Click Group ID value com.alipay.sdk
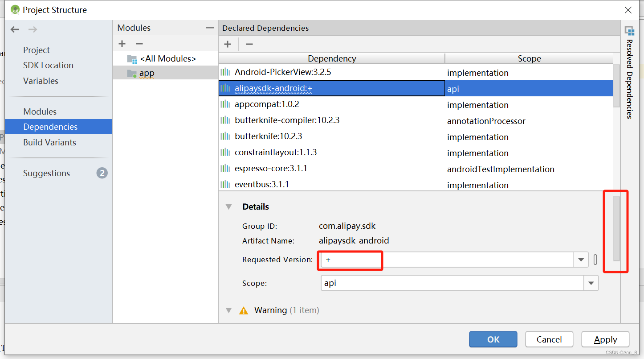Viewport: 644px width, 359px height. pyautogui.click(x=347, y=226)
